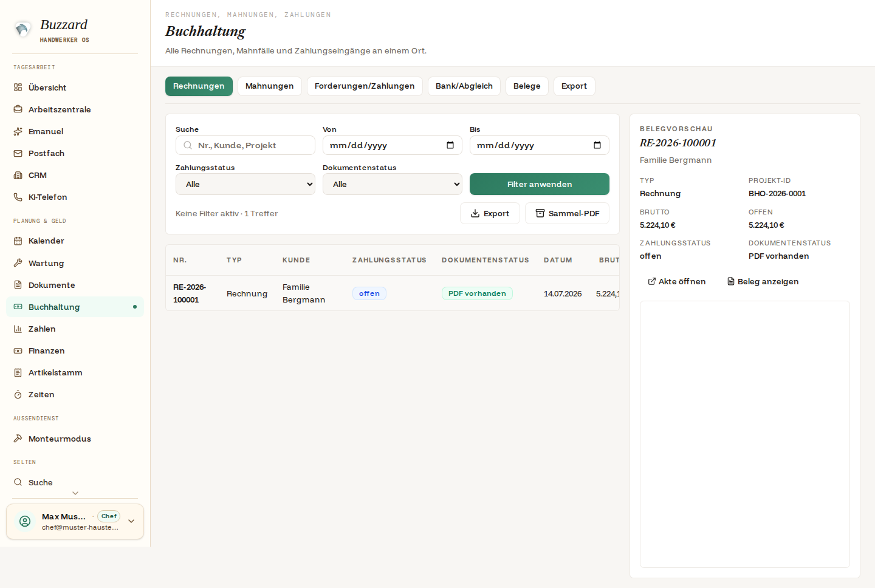Click the user avatar icon
875x588 pixels.
tap(25, 521)
